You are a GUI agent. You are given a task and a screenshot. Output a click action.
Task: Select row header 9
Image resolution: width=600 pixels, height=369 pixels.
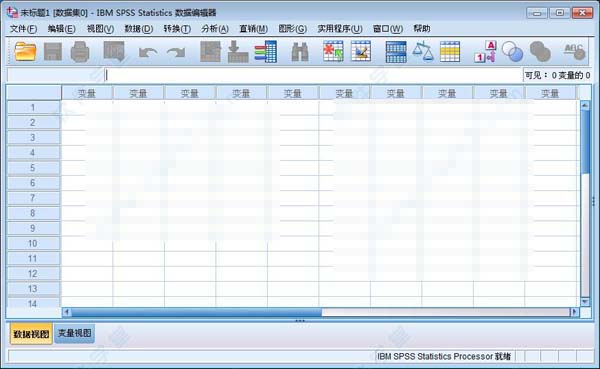click(x=34, y=229)
